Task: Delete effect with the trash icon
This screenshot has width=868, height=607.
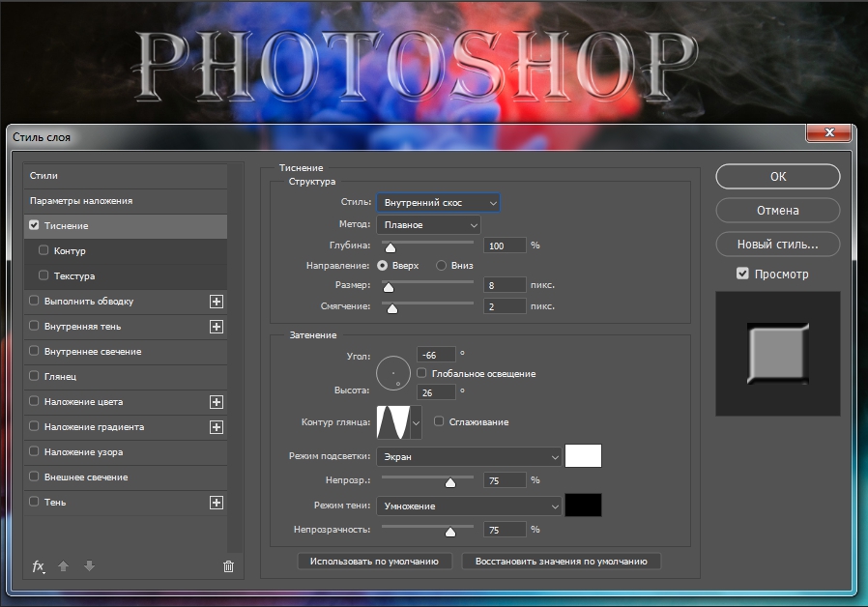Action: [228, 566]
